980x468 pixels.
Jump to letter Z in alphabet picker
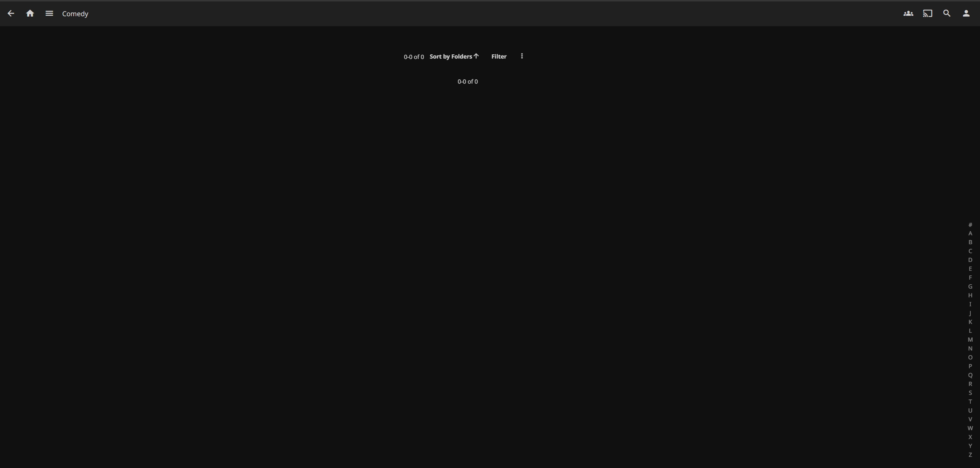click(x=970, y=455)
